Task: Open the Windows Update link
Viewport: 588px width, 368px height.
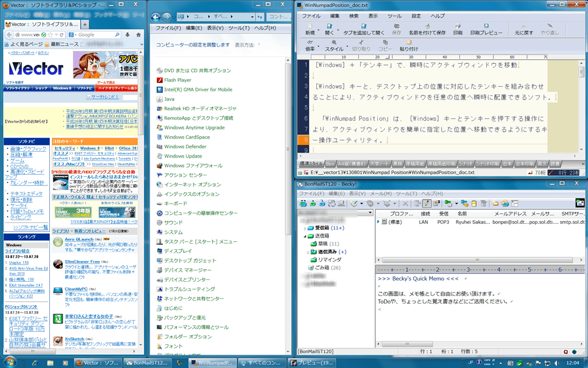Action: 183,156
